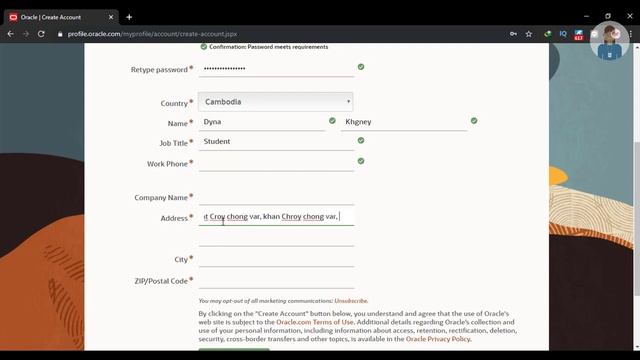
Task: Close the Oracle Create Account tab
Action: [x=111, y=17]
